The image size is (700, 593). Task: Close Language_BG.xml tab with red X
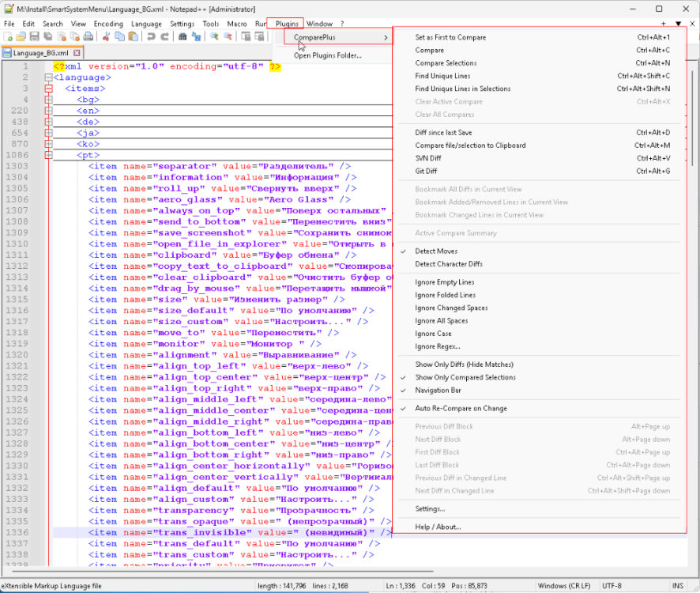coord(77,53)
